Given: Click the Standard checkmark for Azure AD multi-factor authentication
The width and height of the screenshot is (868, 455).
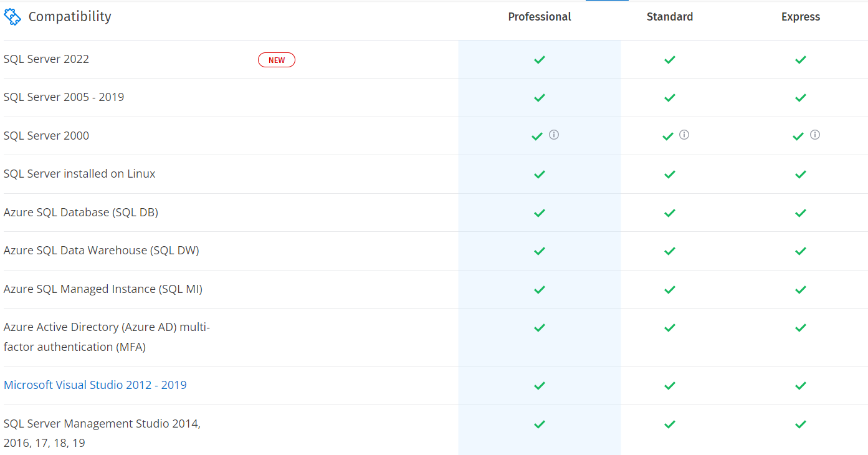Looking at the screenshot, I should (670, 328).
